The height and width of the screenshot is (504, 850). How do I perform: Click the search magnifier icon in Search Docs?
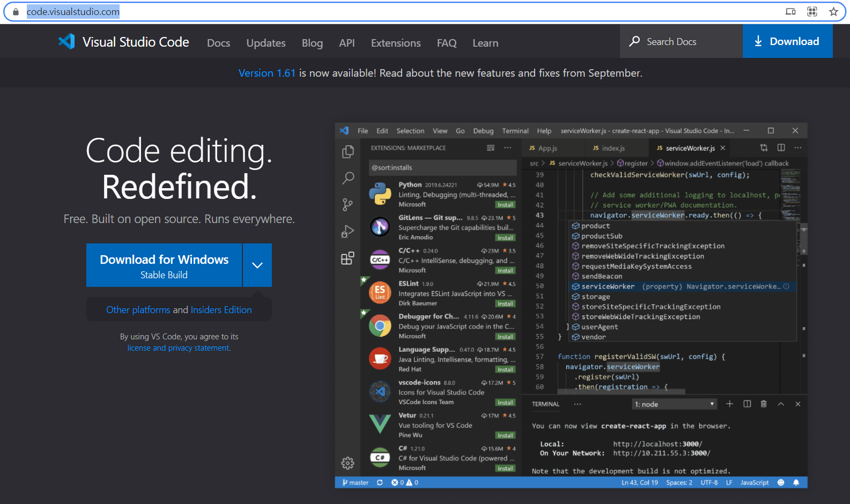coord(634,41)
